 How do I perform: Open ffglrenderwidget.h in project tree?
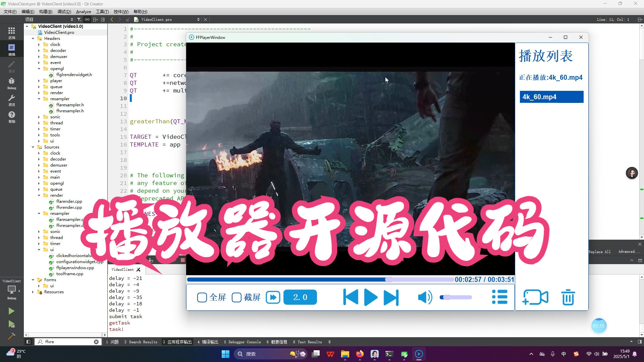(x=74, y=75)
